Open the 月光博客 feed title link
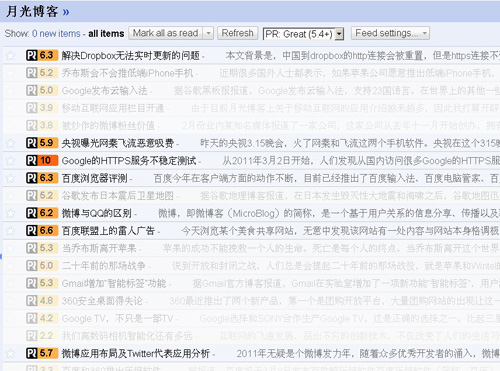The width and height of the screenshot is (500, 371). (32, 12)
